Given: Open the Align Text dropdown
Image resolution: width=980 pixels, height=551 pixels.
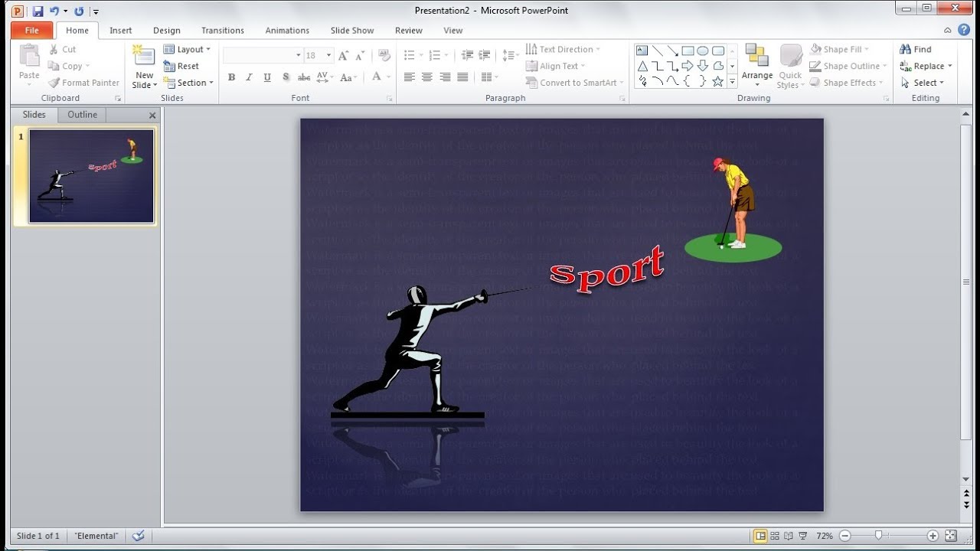Looking at the screenshot, I should (x=556, y=66).
